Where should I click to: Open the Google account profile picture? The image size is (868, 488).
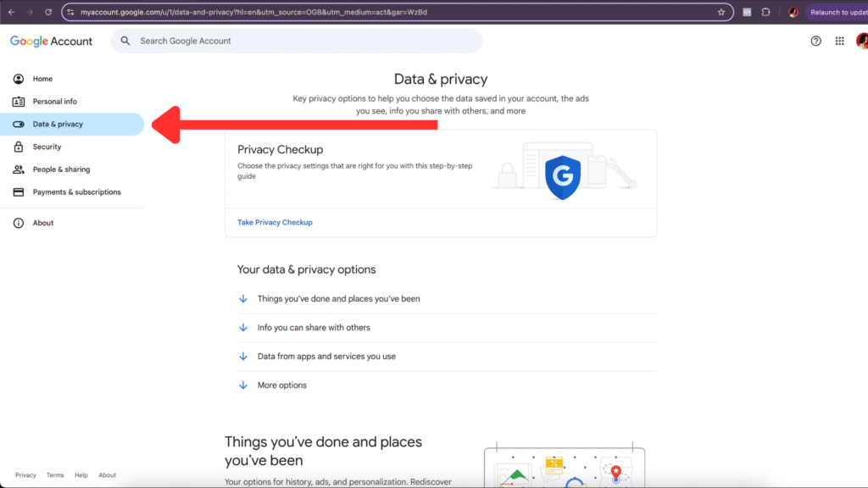click(862, 41)
